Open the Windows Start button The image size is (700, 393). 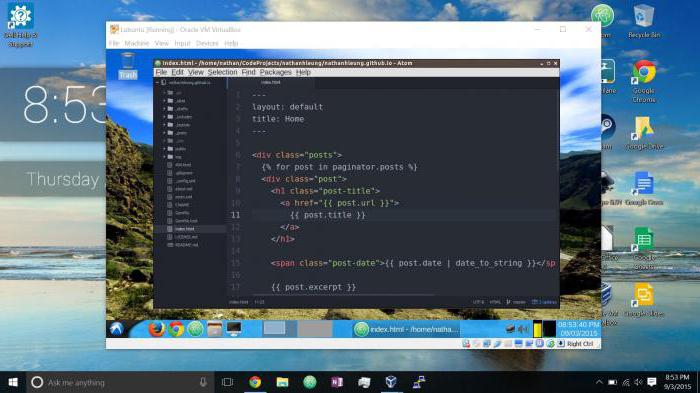point(13,382)
